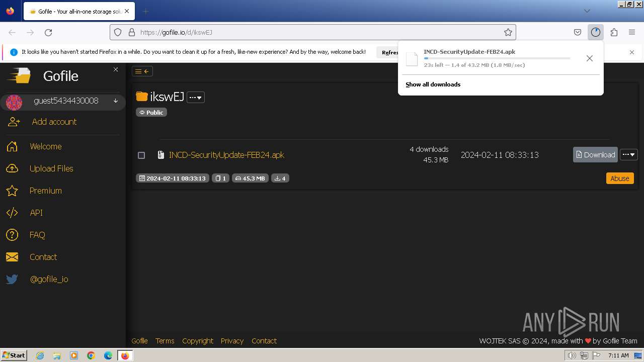Click the site padlock icon
This screenshot has width=644, height=362.
132,32
